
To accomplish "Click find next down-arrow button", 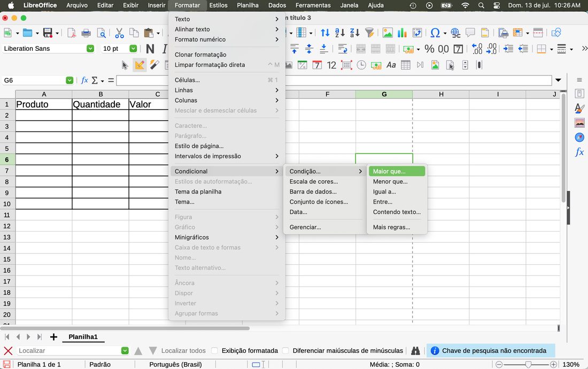I will point(153,351).
